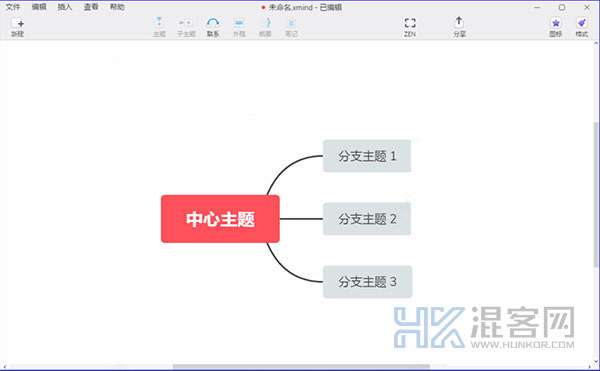Click the 子主题 subtopic toolbar icon
The height and width of the screenshot is (371, 600).
(186, 27)
